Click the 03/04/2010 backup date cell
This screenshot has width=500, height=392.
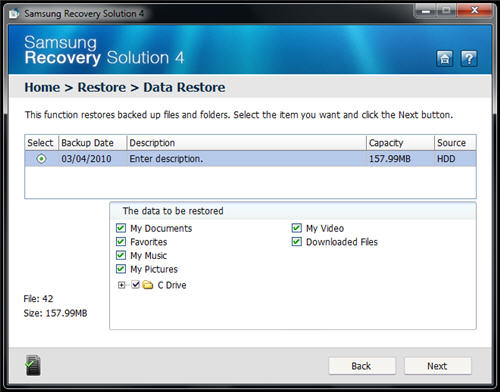(x=93, y=159)
